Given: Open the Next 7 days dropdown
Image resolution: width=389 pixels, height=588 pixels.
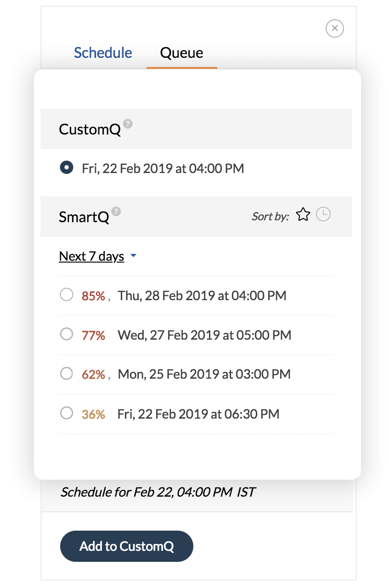Looking at the screenshot, I should [91, 256].
